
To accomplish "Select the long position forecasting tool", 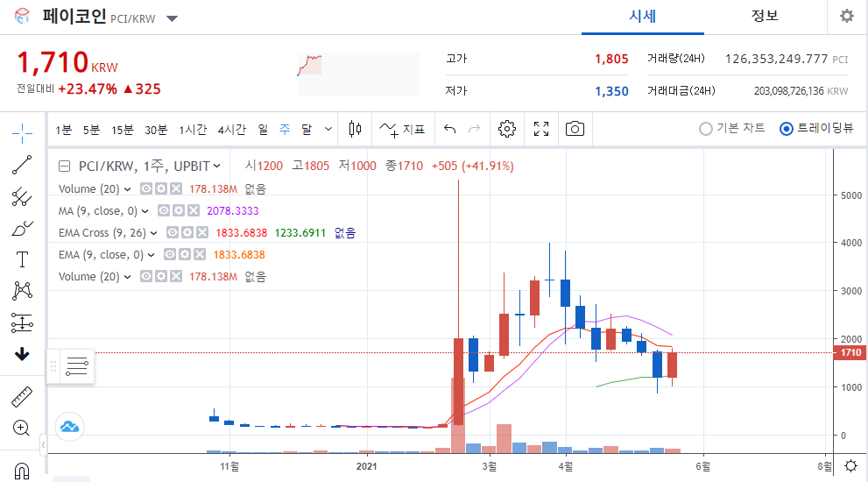I will pyautogui.click(x=22, y=323).
